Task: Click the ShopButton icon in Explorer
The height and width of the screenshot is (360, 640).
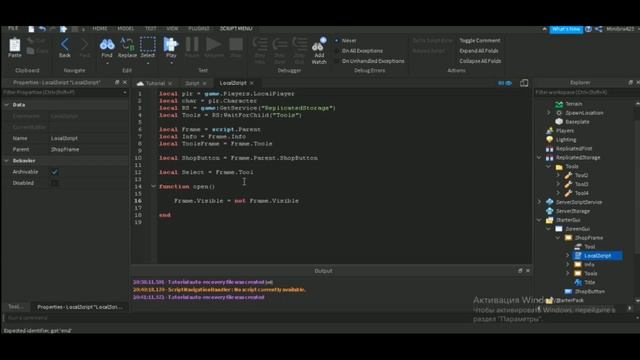Action: [x=568, y=291]
